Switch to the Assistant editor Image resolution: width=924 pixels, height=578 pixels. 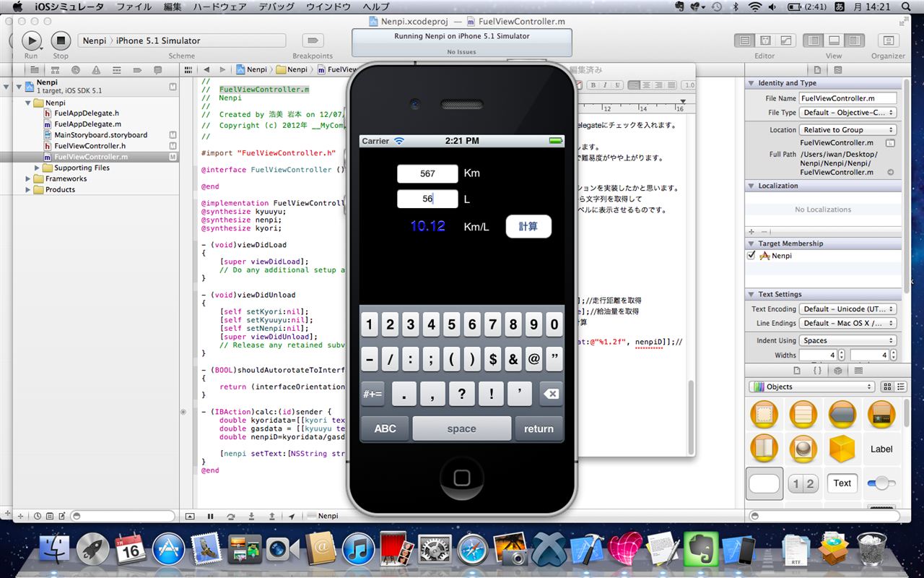764,40
